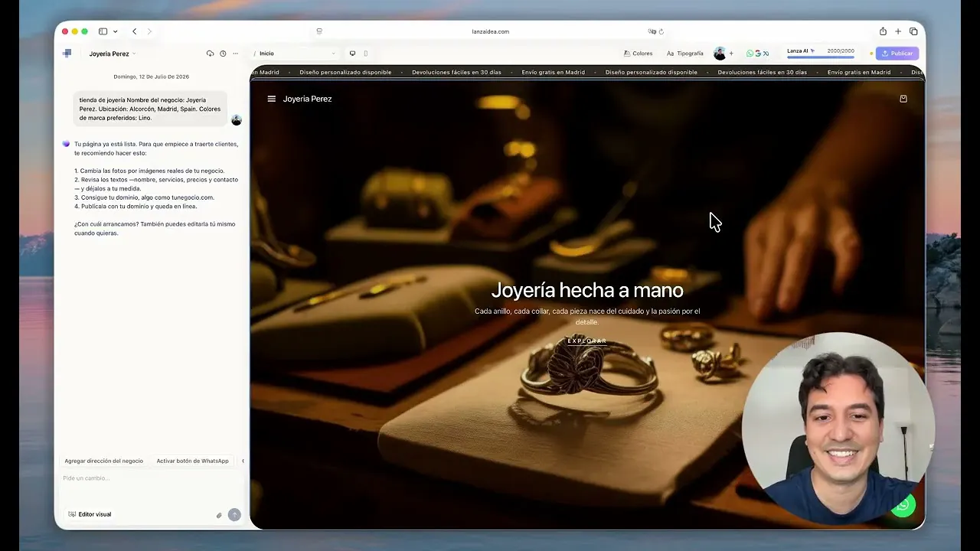
Task: Click the hero subtitle Cada anillo, cada collar
Action: click(587, 316)
